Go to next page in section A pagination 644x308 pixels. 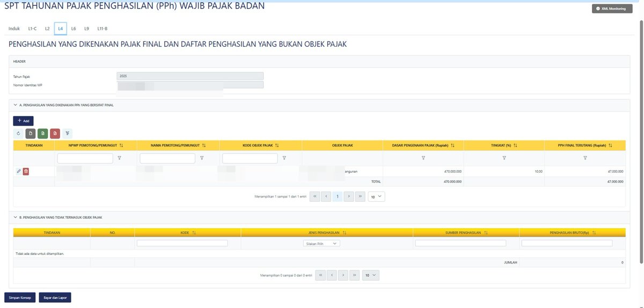tap(349, 197)
